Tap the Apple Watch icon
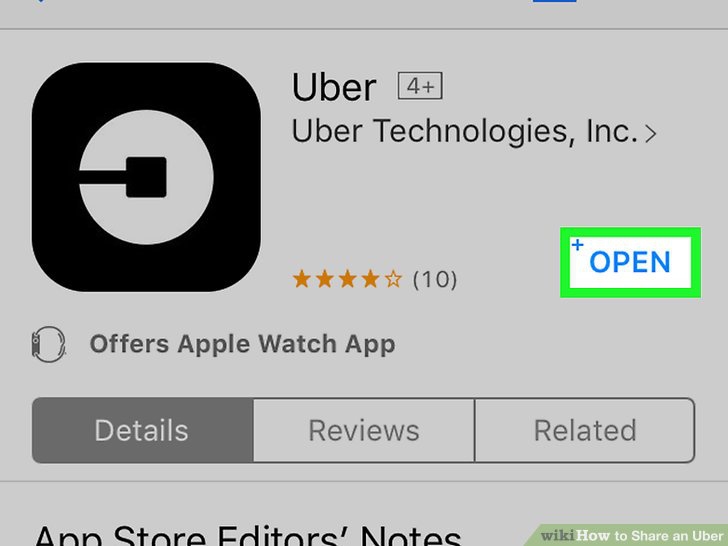 pos(49,344)
